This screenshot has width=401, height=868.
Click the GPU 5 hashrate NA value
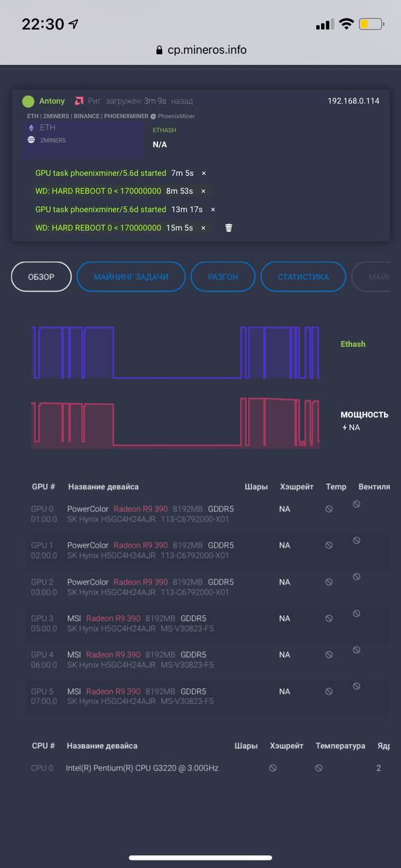pos(284,692)
